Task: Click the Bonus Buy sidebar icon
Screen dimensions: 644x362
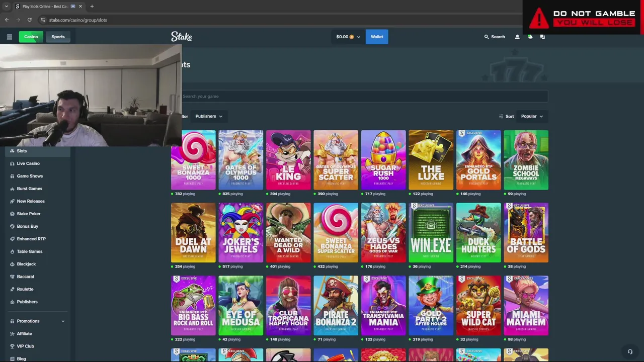Action: click(x=12, y=226)
